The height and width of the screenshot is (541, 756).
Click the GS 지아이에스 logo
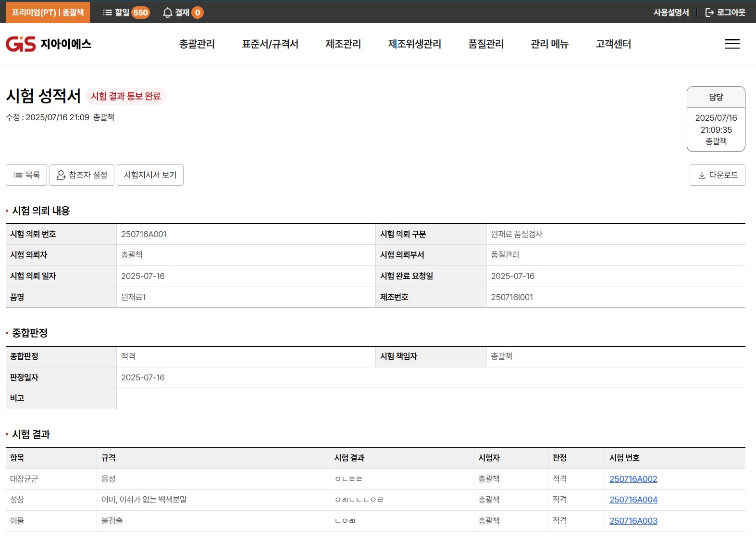[49, 44]
